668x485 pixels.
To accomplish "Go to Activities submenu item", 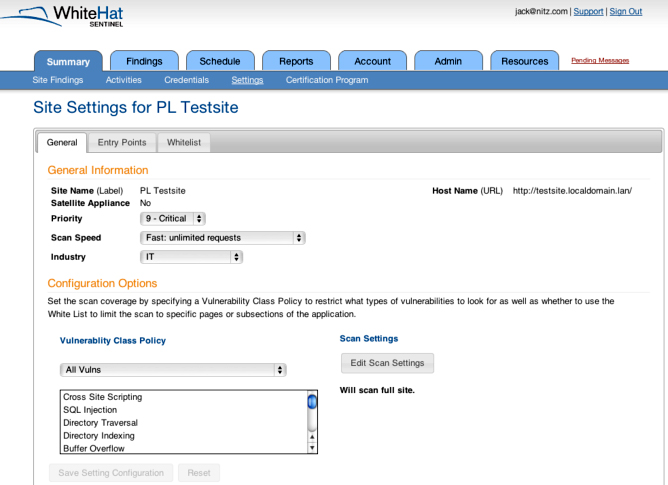I will 124,80.
